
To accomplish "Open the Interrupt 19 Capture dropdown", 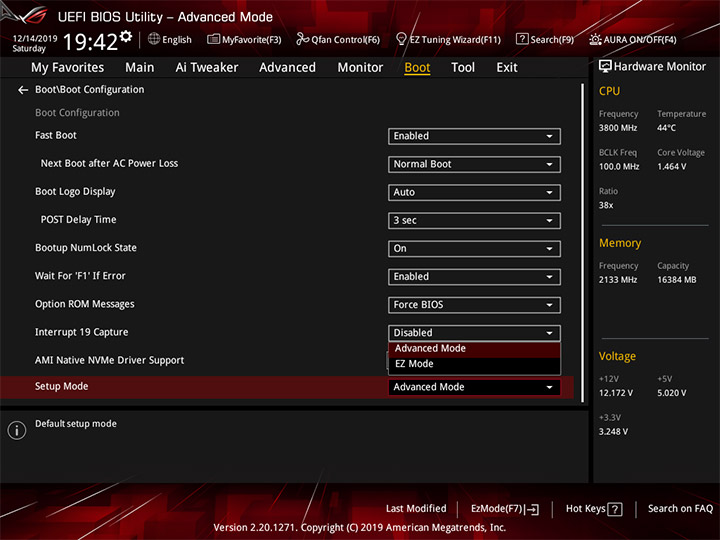I will (x=474, y=333).
